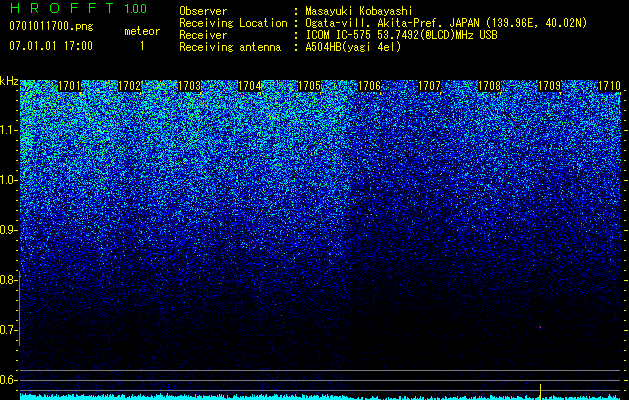629x400 pixels.
Task: Click the 1706 time marker
Action: [369, 86]
